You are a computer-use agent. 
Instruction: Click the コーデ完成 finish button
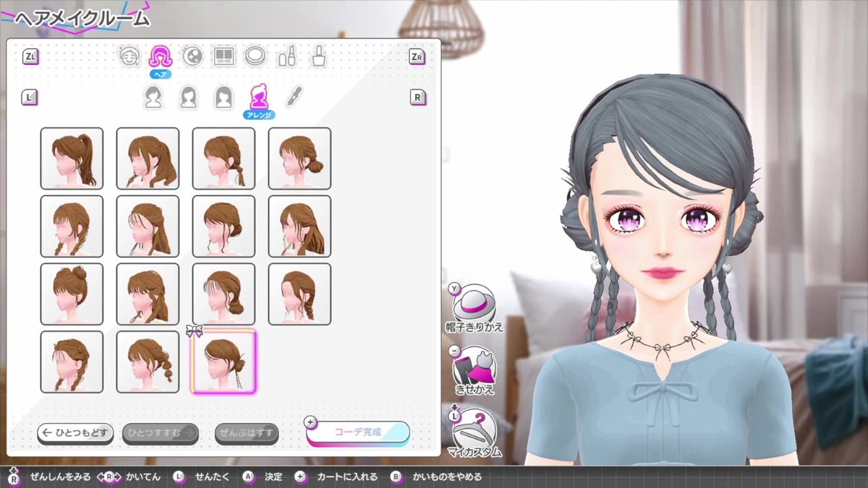pos(358,432)
